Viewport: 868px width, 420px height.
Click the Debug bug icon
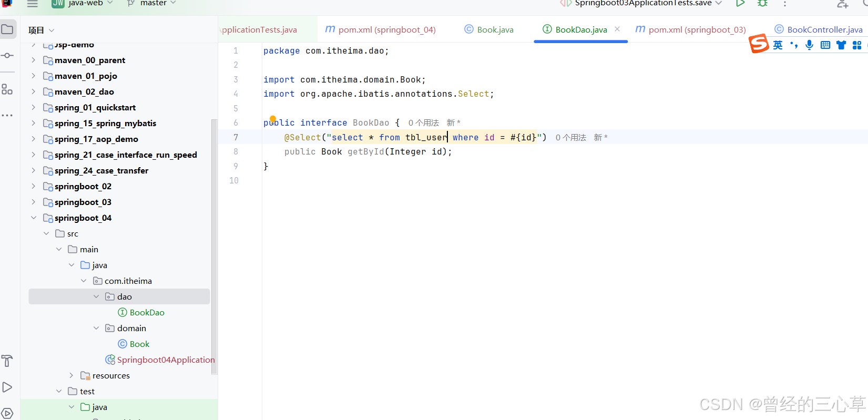point(762,3)
